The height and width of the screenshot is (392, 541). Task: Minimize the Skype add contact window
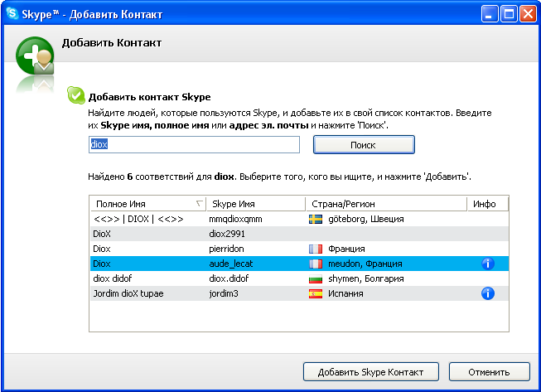pyautogui.click(x=490, y=14)
